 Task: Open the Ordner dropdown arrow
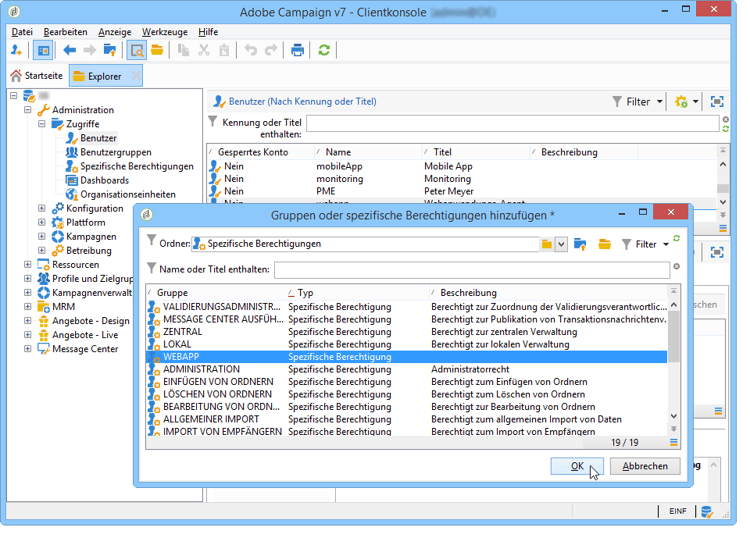point(561,244)
